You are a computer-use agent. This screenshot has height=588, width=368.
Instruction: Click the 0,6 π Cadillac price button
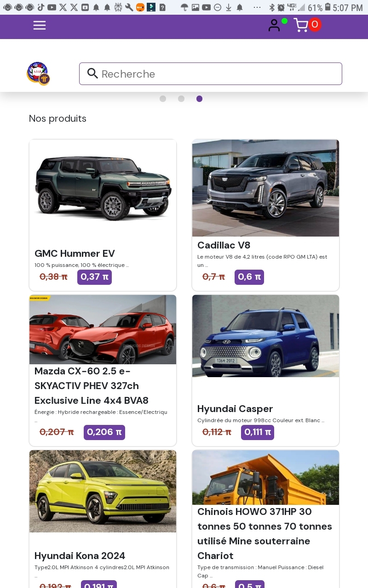(x=249, y=277)
